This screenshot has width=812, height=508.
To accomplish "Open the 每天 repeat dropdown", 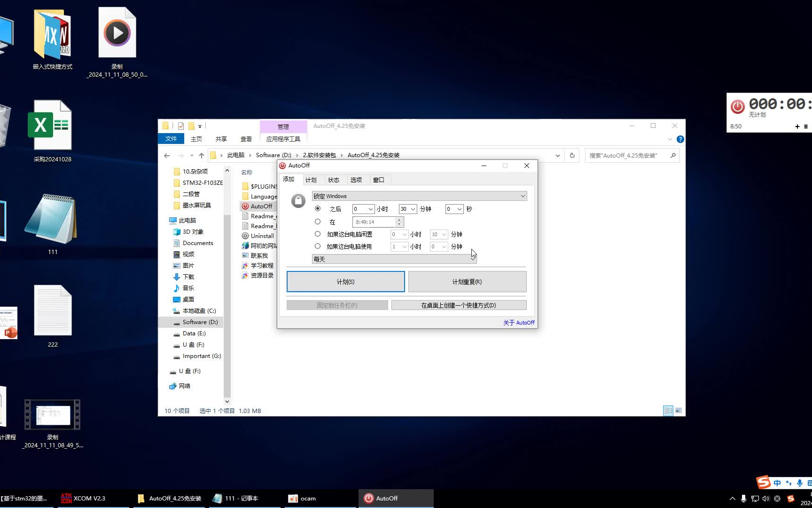I will [394, 259].
